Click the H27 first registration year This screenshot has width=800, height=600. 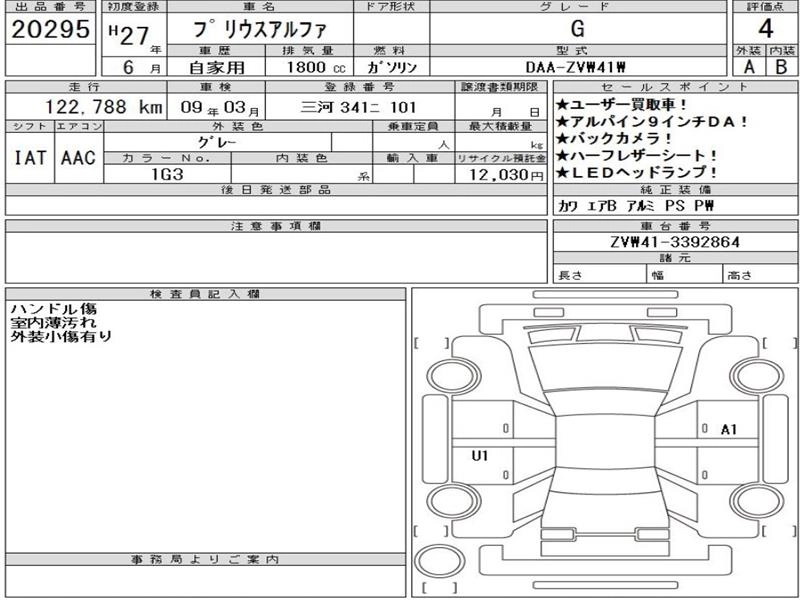coord(129,36)
